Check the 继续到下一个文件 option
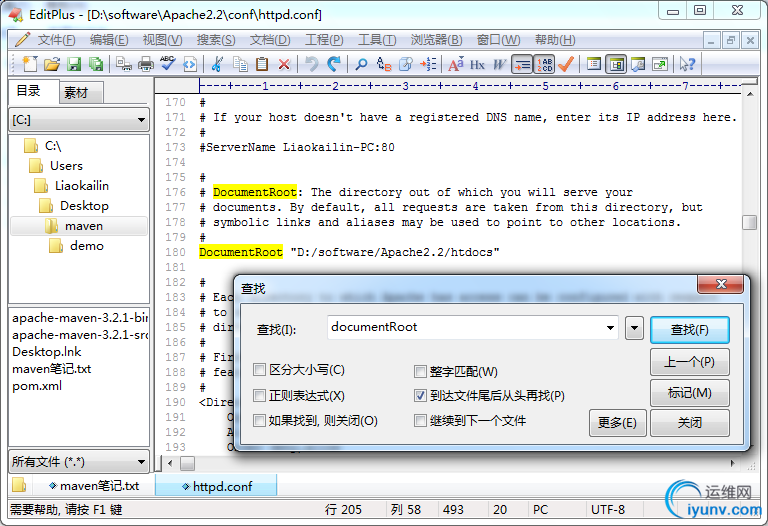The image size is (768, 526). (420, 420)
